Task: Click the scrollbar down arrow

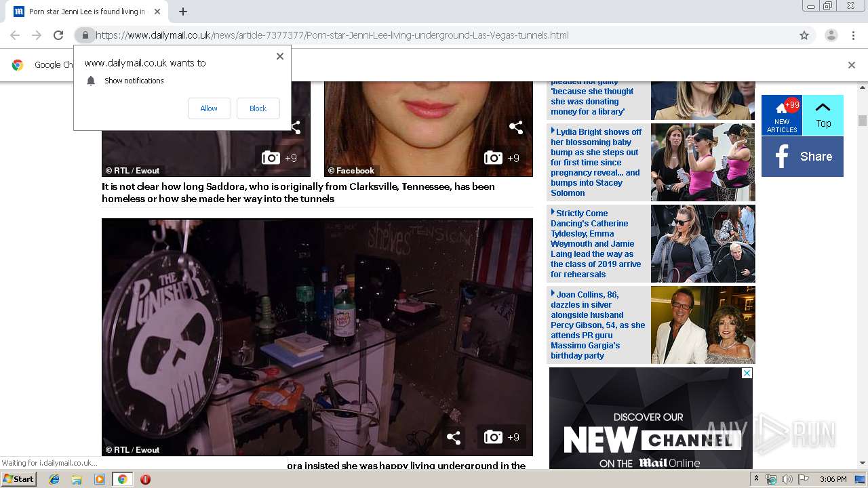Action: (x=862, y=464)
